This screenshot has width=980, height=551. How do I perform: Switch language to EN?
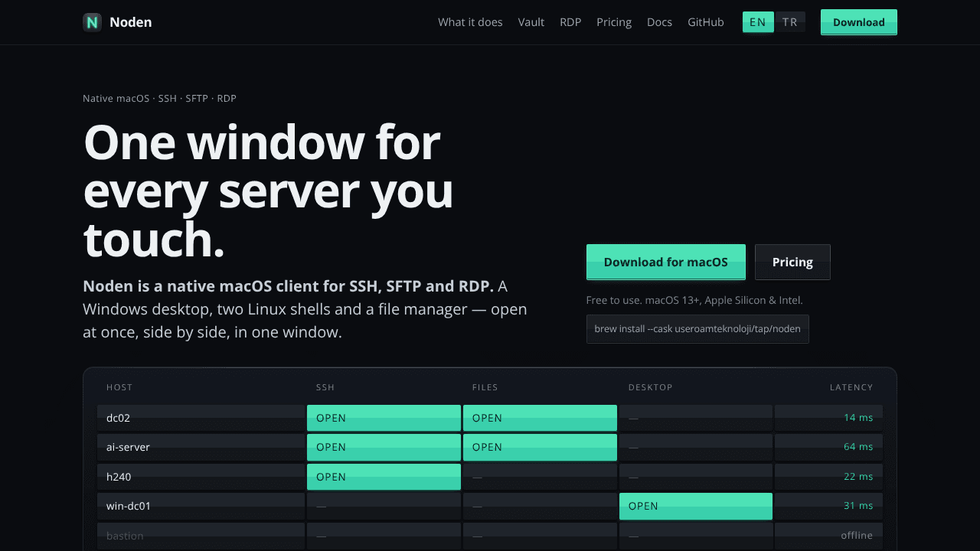click(x=758, y=22)
